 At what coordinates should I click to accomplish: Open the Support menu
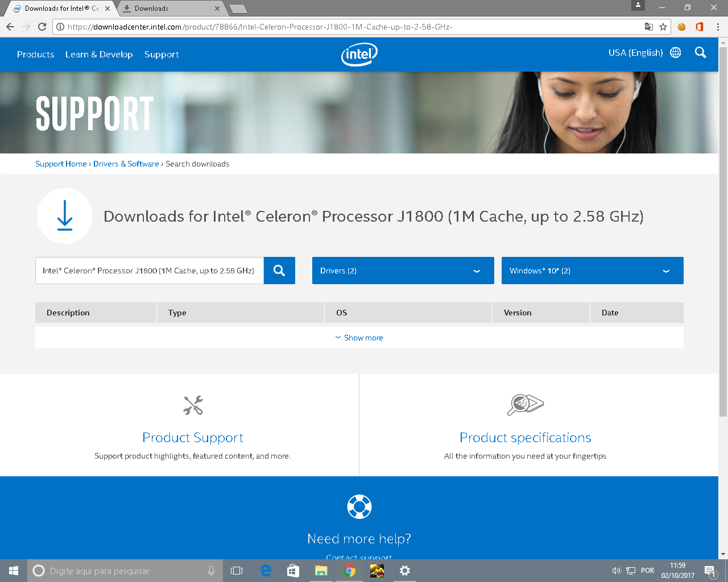162,55
